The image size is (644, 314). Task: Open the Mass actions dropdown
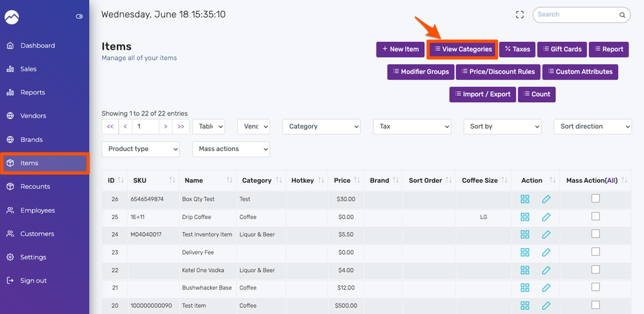[x=230, y=149]
